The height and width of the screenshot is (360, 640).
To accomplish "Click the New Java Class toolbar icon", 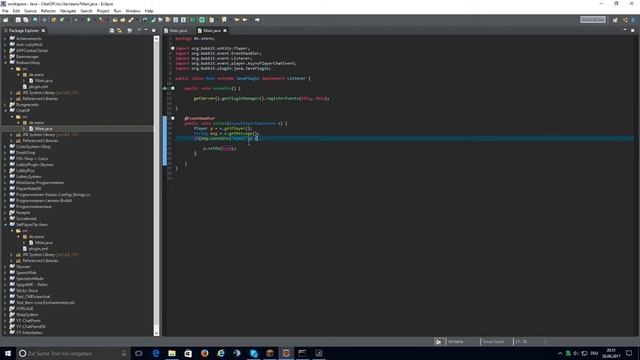I will [62, 20].
